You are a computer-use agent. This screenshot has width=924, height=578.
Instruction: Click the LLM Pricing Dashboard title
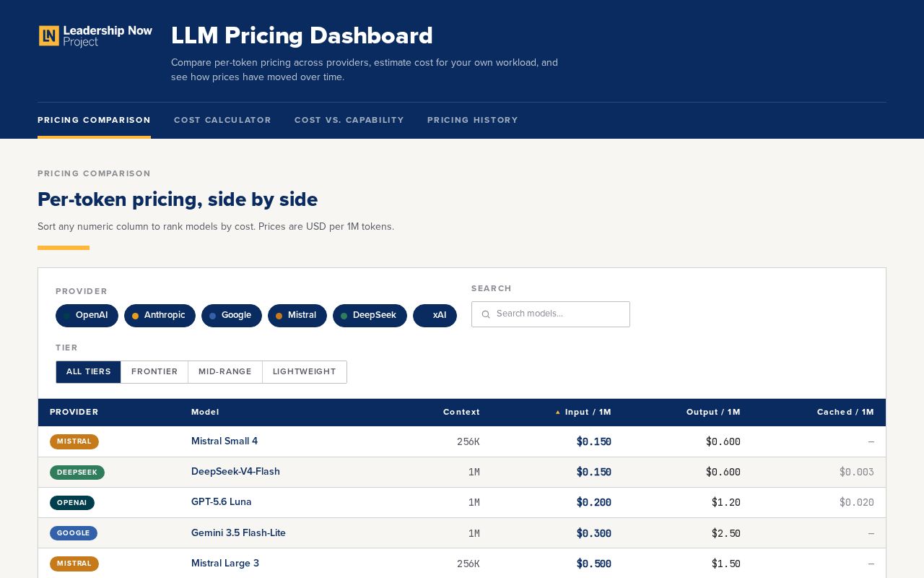[x=302, y=35]
